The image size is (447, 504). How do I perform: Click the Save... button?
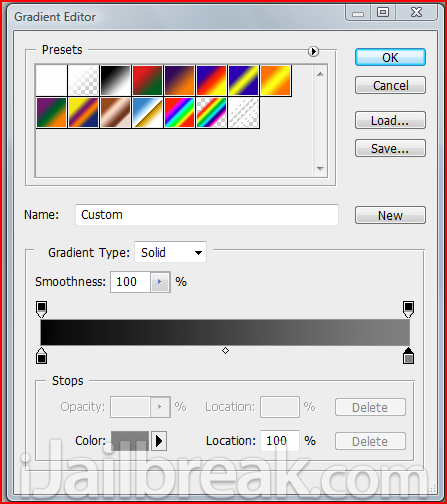[x=390, y=148]
